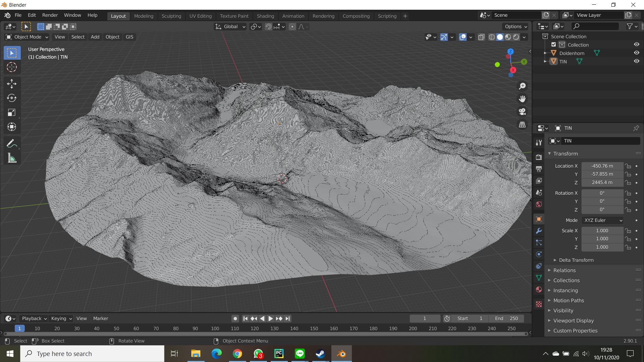Click the Scale X value field
The width and height of the screenshot is (644, 362).
pyautogui.click(x=602, y=231)
